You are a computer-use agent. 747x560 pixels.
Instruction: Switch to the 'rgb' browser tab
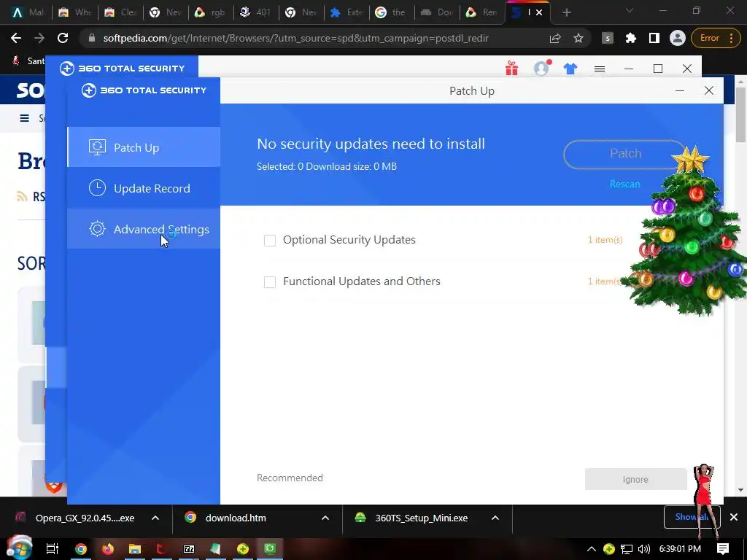[211, 13]
